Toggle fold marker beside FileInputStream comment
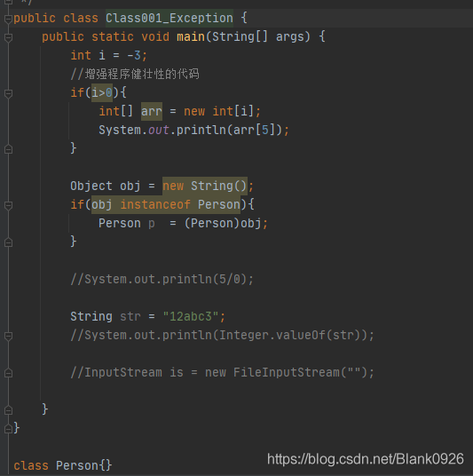This screenshot has height=476, width=473. tap(8, 373)
